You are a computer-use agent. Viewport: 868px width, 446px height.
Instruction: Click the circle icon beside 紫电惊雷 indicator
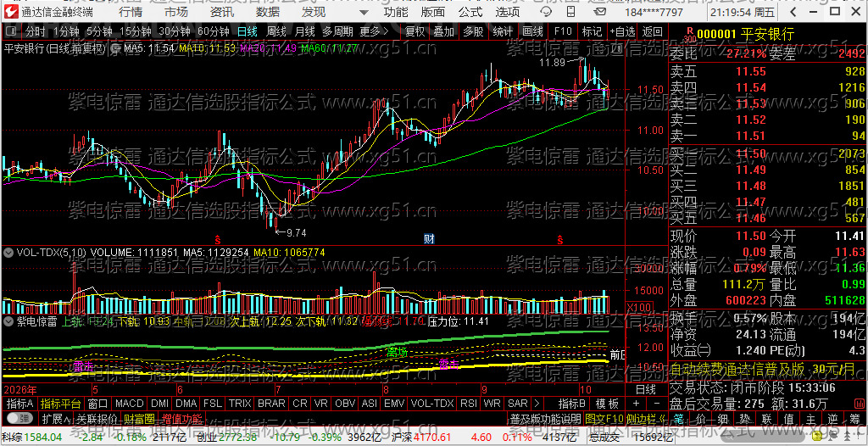pyautogui.click(x=8, y=321)
